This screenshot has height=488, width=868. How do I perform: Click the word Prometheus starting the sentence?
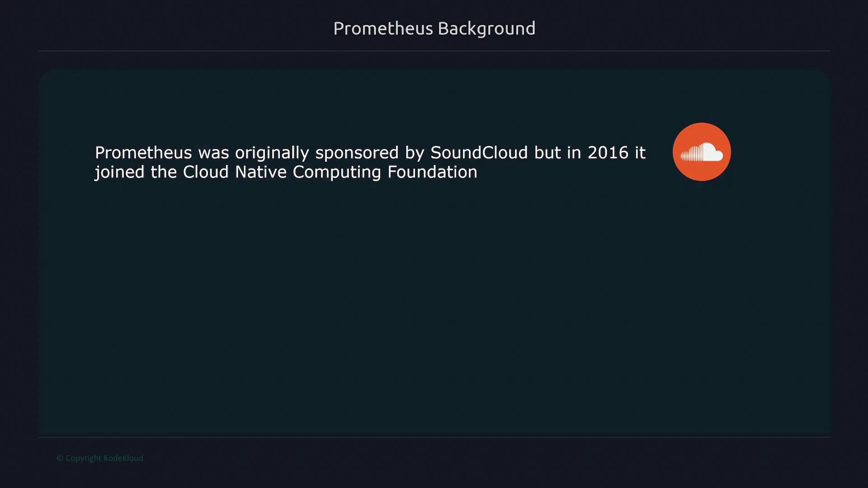[143, 153]
